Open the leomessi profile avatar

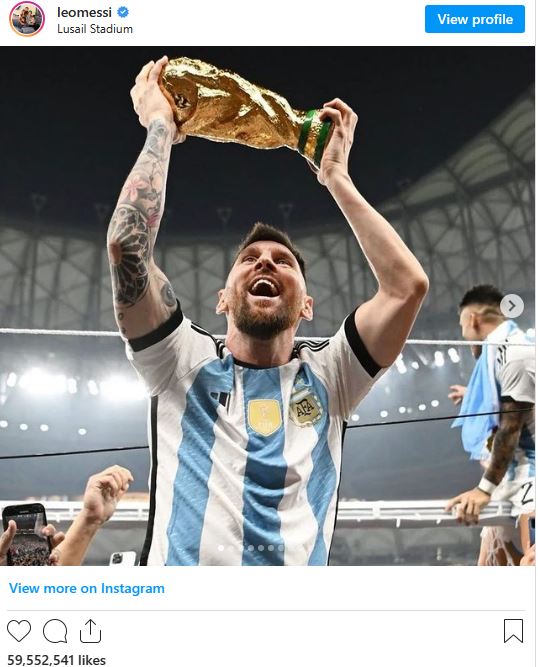tap(27, 19)
